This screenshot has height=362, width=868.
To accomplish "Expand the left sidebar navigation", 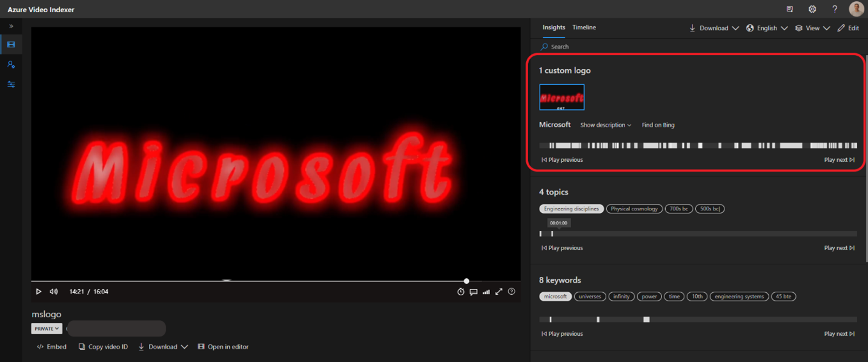I will [11, 27].
